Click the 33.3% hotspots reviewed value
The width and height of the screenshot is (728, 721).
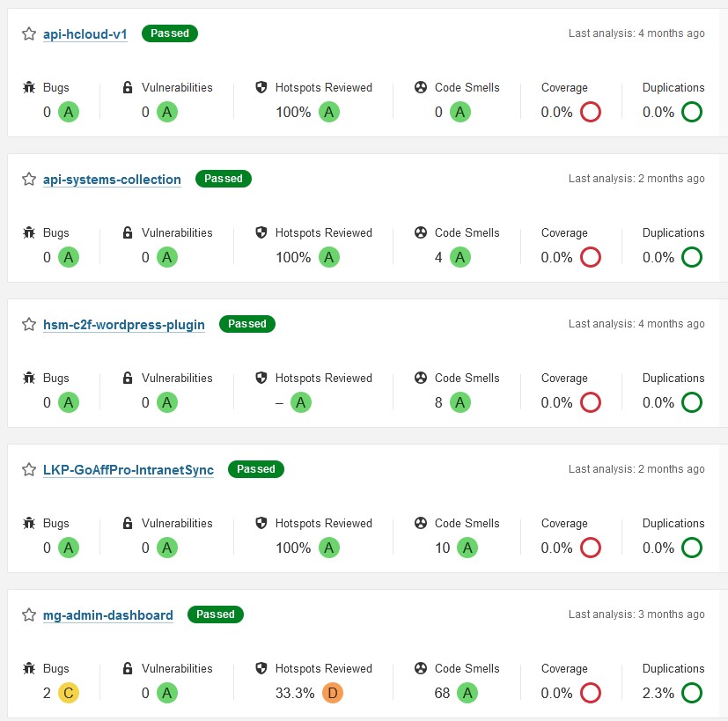point(294,693)
